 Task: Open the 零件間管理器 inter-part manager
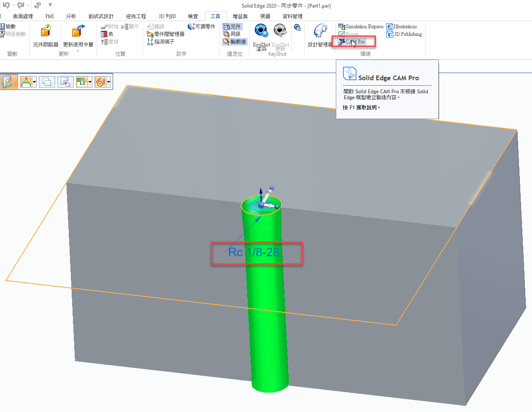click(x=165, y=34)
